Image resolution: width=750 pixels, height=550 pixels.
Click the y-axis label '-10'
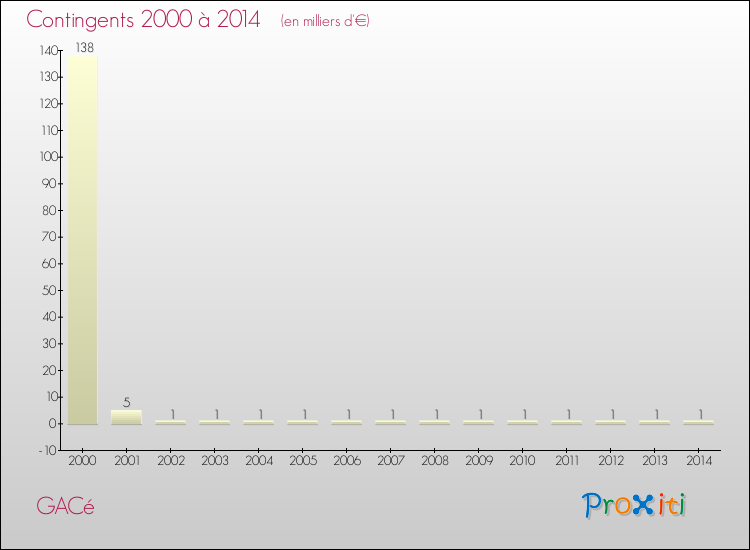pos(48,451)
